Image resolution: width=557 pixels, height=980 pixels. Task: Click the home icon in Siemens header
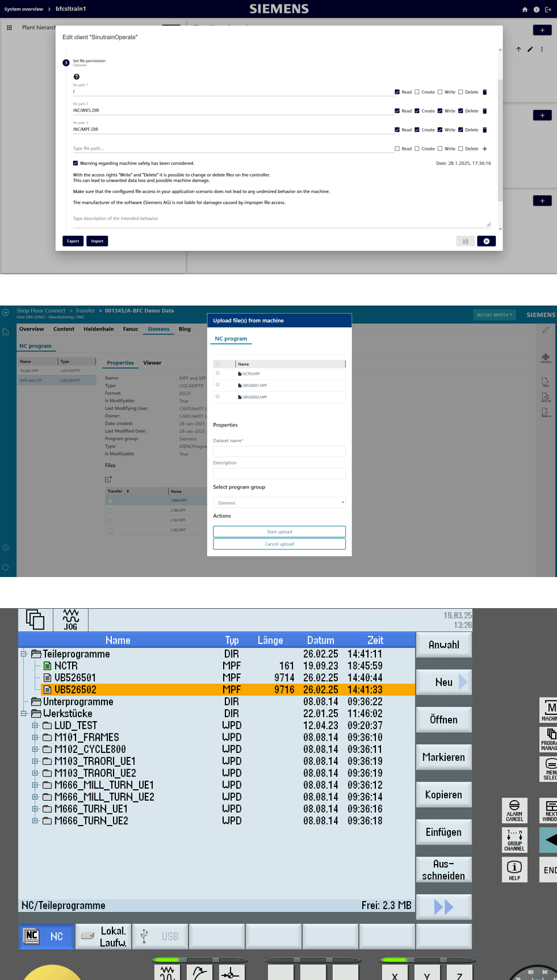click(x=525, y=9)
